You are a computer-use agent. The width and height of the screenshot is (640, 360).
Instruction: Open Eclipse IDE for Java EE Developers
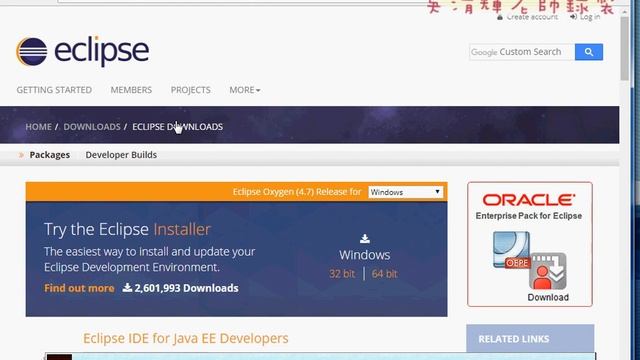[186, 338]
